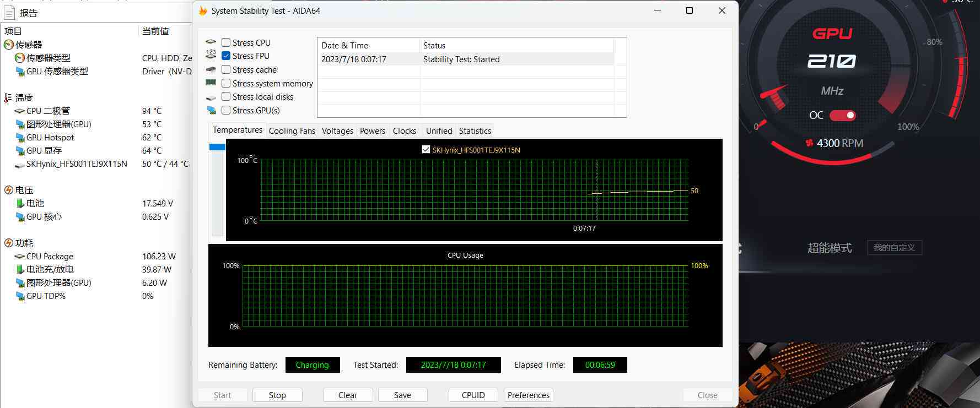This screenshot has height=408, width=980.
Task: Open the Preferences button
Action: tap(528, 395)
